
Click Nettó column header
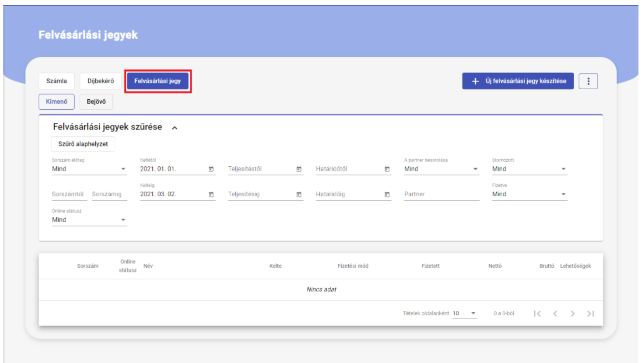(x=495, y=266)
